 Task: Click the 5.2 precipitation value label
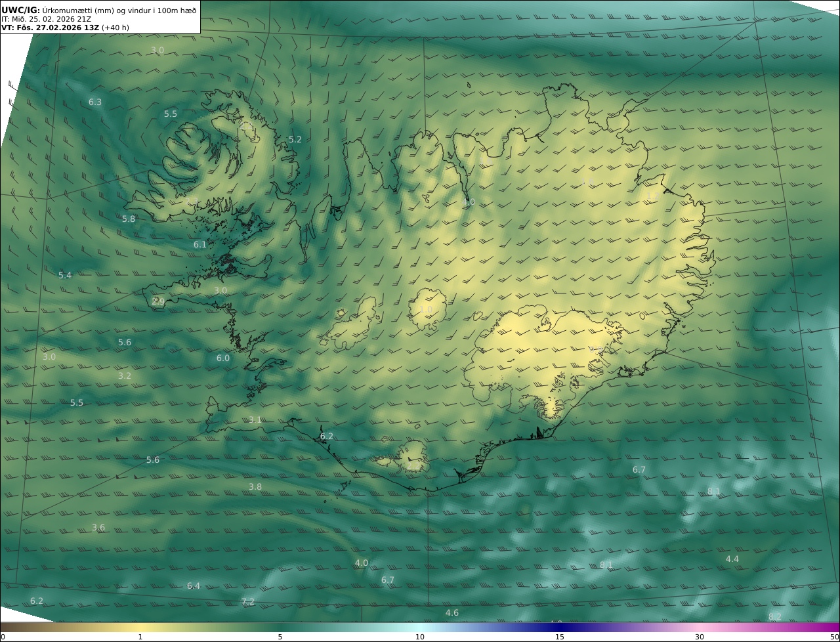295,139
